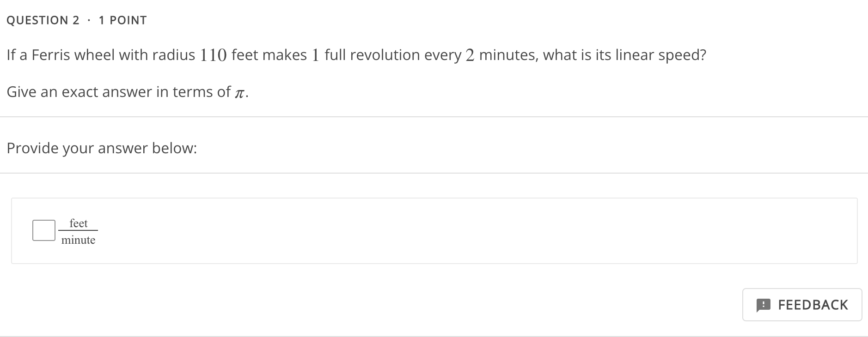Click the 1 POINT label
The image size is (868, 337).
[x=122, y=19]
